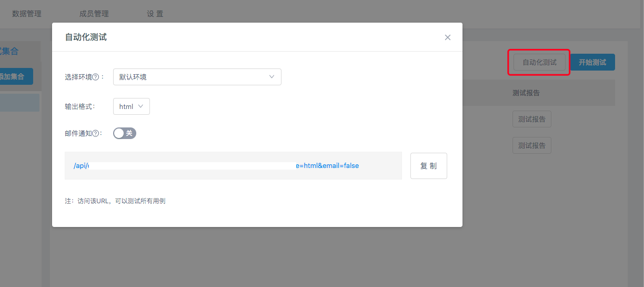
Task: Open the first 测试报告 row button
Action: tap(531, 120)
